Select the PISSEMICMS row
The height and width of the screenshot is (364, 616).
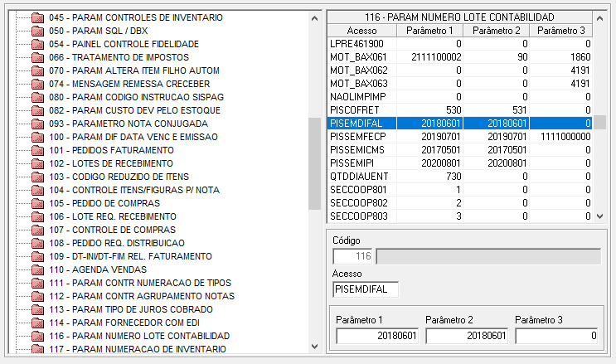(x=459, y=150)
